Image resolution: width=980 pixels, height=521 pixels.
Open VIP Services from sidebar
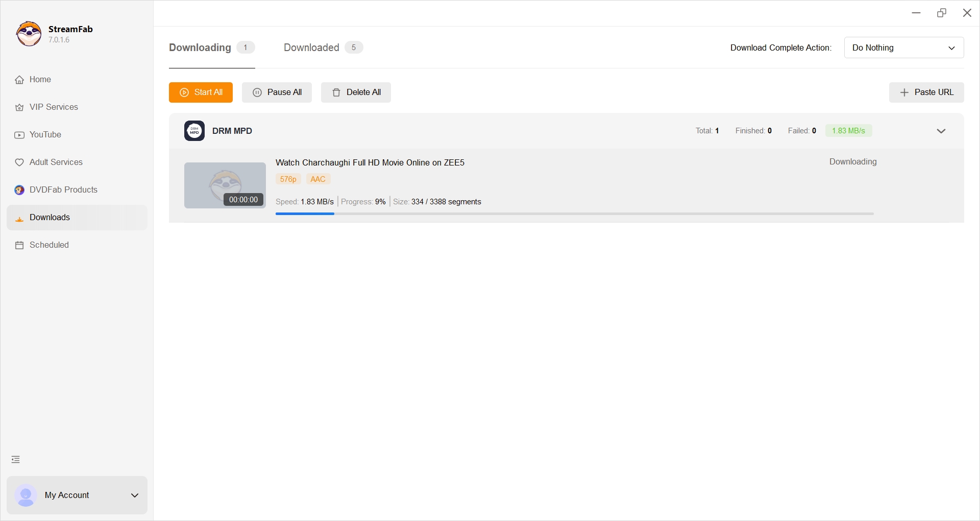(19, 107)
